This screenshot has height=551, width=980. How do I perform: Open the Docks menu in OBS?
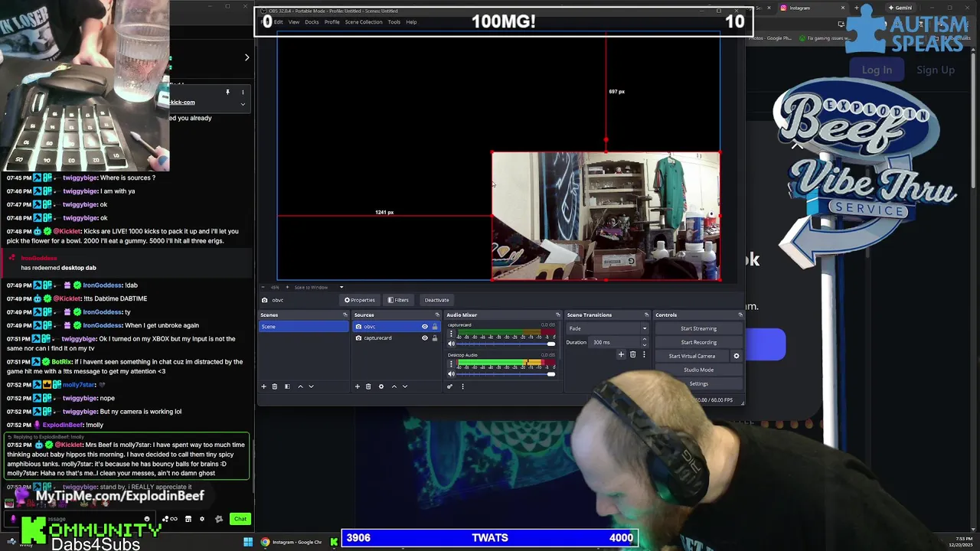coord(312,21)
